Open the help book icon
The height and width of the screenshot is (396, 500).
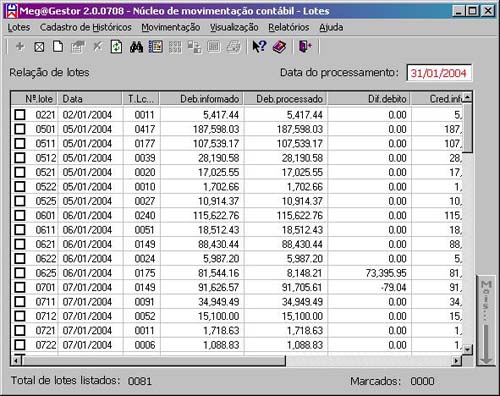coord(279,47)
